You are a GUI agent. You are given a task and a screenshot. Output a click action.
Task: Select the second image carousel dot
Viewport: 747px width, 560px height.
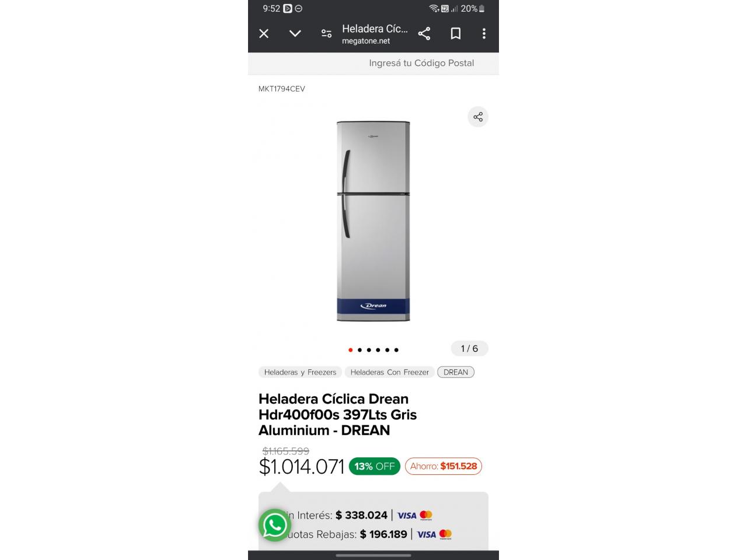[359, 350]
